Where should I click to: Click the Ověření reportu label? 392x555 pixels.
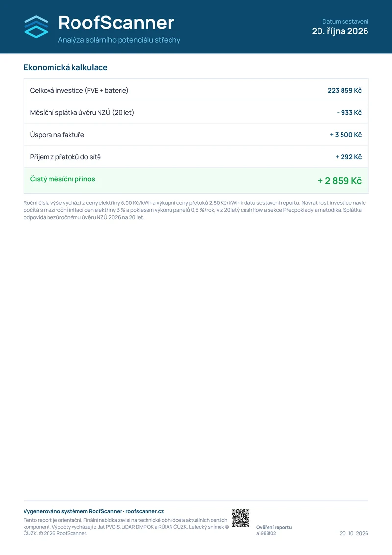pos(274,527)
